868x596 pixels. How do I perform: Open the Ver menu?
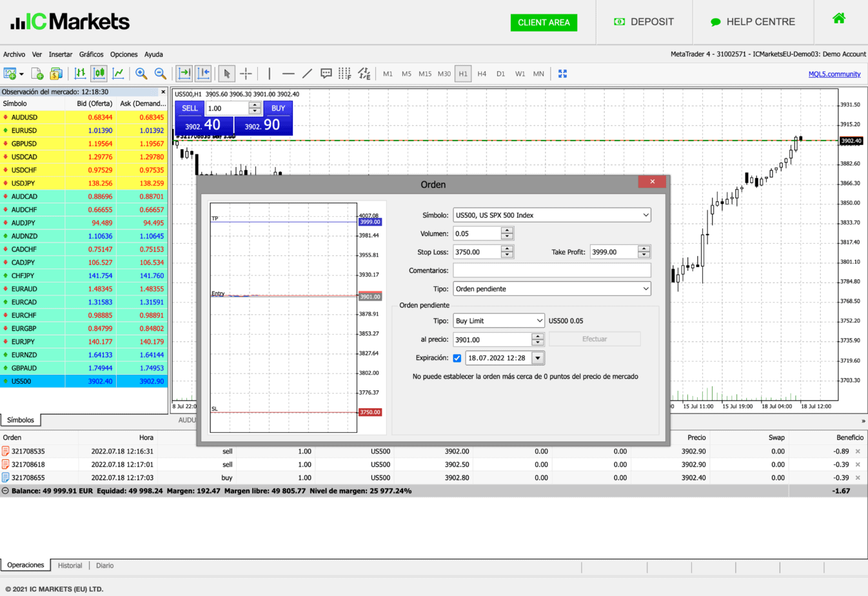click(x=37, y=54)
